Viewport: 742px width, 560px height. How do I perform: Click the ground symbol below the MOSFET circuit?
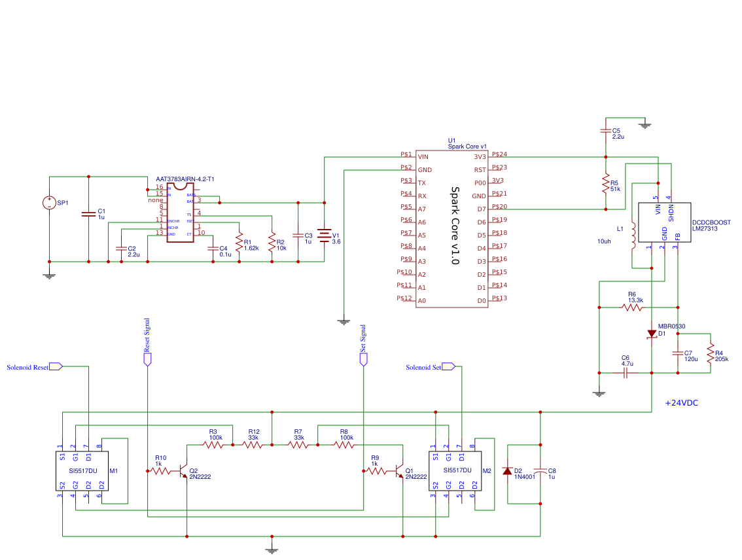(x=272, y=548)
